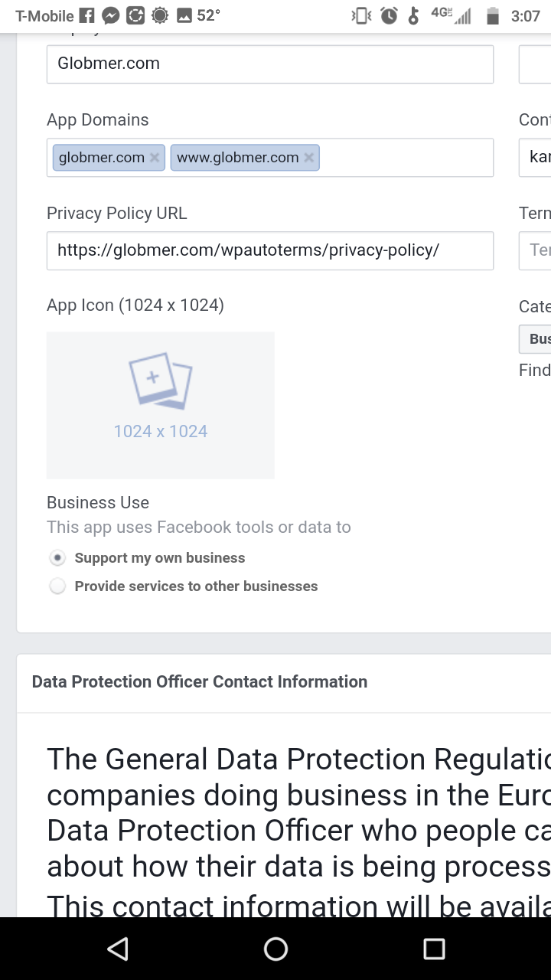The image size is (551, 980).
Task: Open the Category dropdown on the right edge
Action: pos(535,339)
